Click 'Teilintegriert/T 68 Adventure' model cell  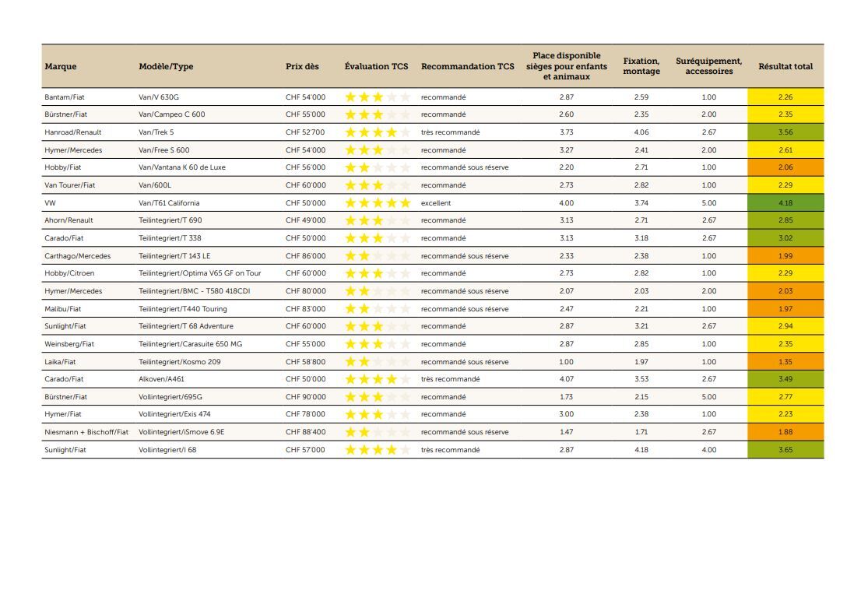point(186,326)
